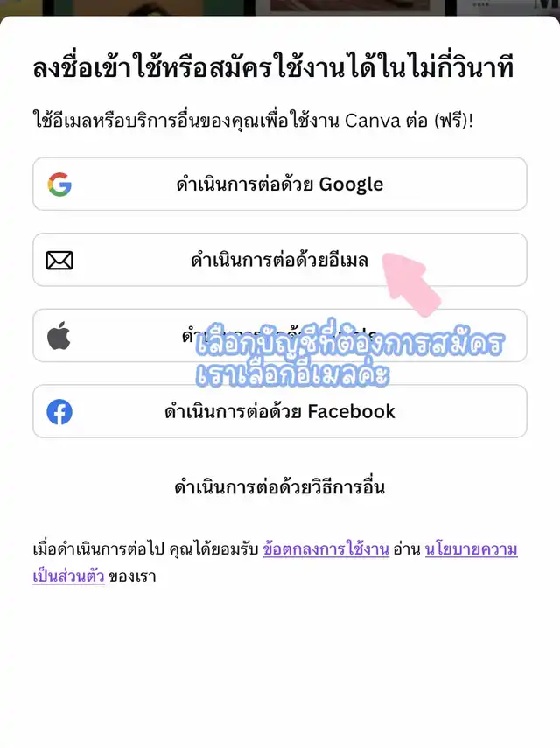Open ดำเนินการต่อด้วยวิธีการอื่น option
This screenshot has height=748, width=560.
pos(279,487)
